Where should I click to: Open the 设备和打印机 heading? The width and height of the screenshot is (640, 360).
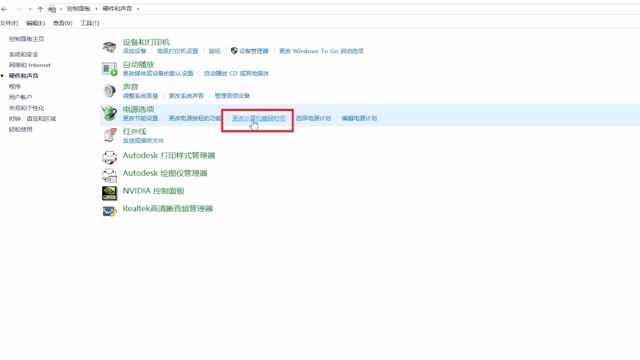[146, 42]
